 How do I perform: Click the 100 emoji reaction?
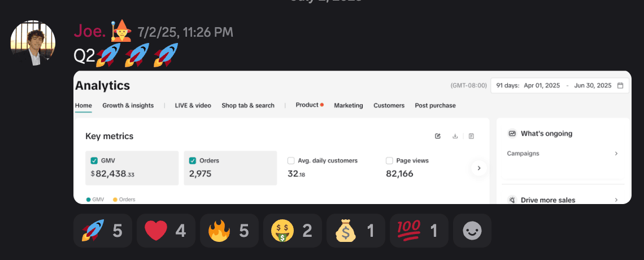(419, 231)
